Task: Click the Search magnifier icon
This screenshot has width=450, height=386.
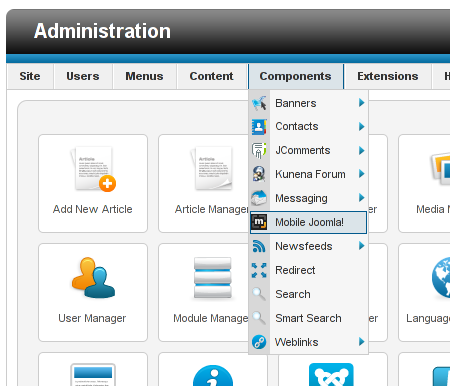Action: (x=259, y=294)
